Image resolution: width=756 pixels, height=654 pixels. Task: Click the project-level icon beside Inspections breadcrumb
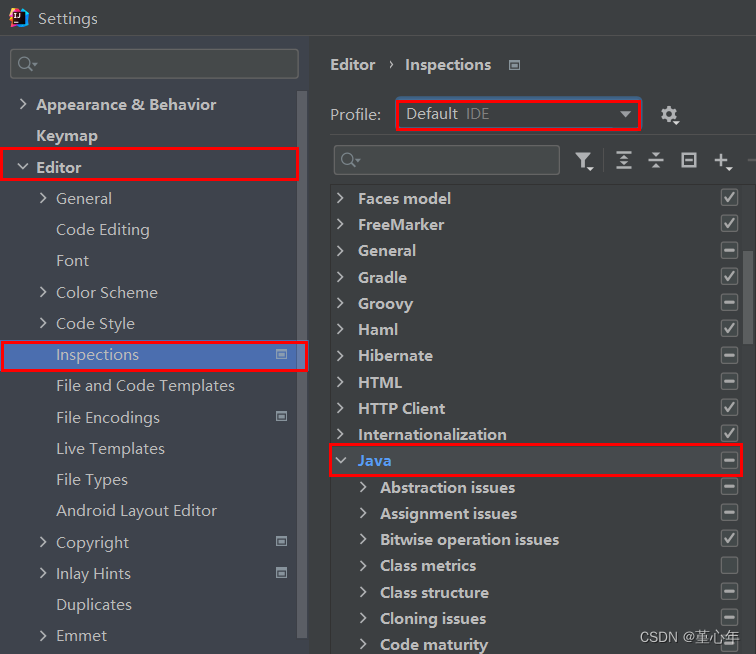coord(514,65)
